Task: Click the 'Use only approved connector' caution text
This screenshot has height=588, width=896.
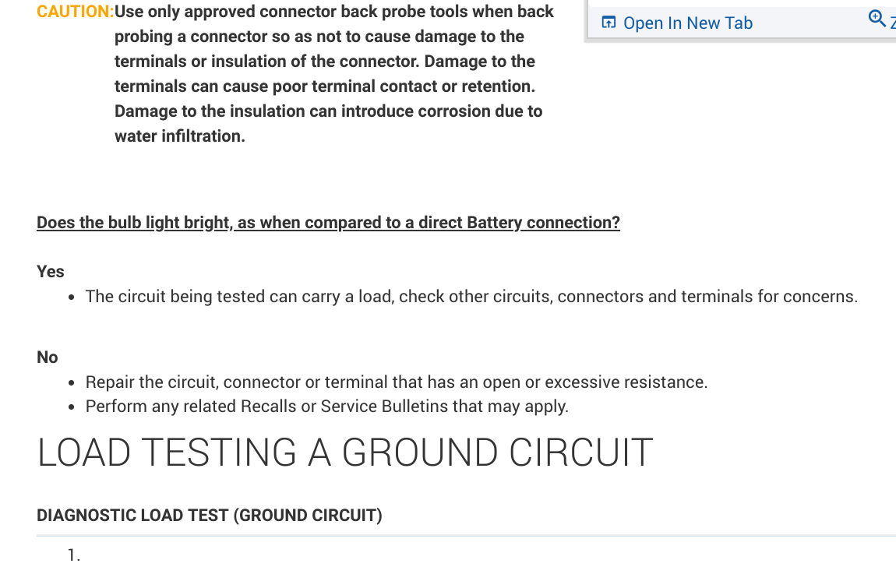Action: click(334, 12)
